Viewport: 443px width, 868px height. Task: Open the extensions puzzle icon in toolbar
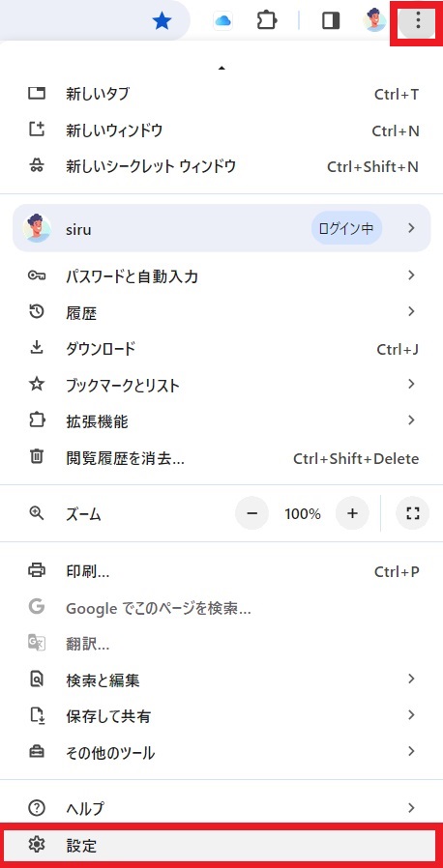click(267, 21)
